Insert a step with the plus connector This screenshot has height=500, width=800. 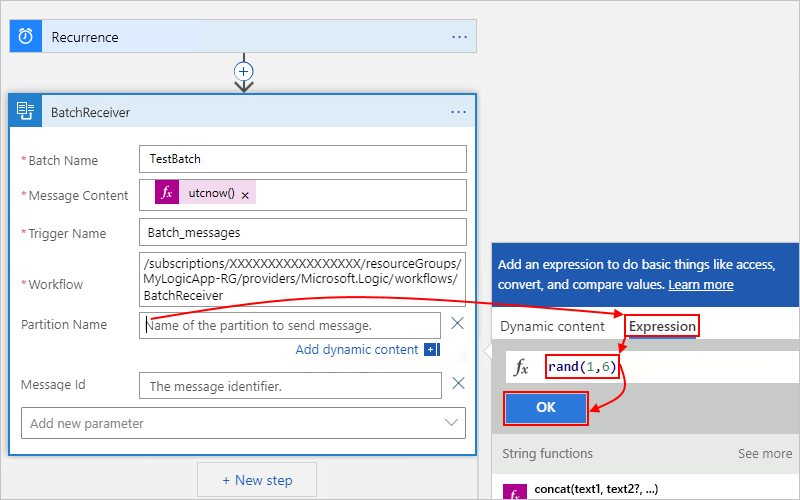click(x=244, y=71)
